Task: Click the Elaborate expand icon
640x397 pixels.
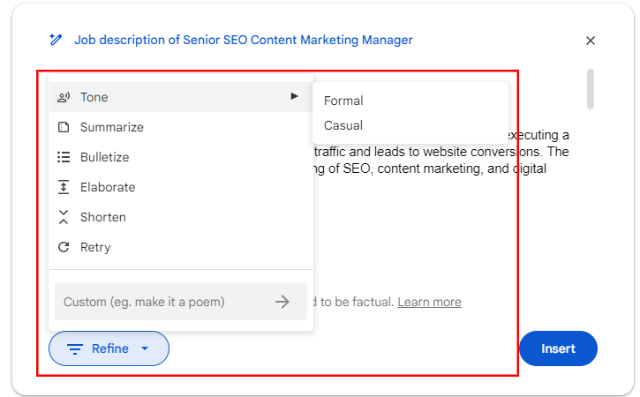Action: pos(63,187)
